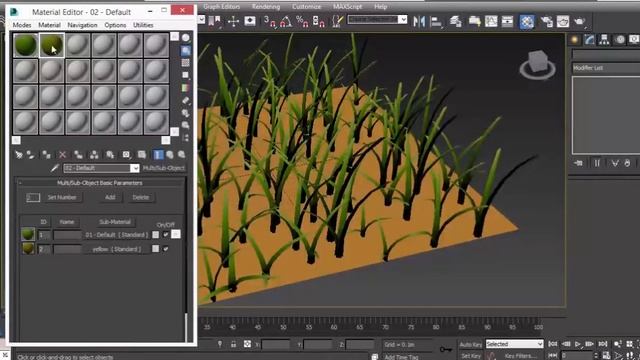The image size is (640, 360).
Task: Click Align tool in main toolbar
Action: tap(436, 21)
